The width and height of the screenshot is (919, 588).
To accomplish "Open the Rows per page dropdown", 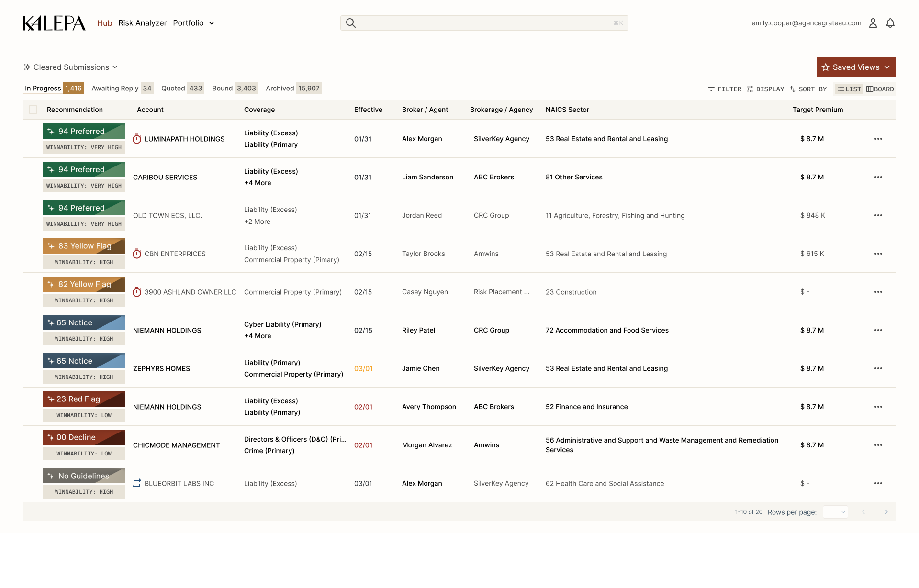I will 835,512.
